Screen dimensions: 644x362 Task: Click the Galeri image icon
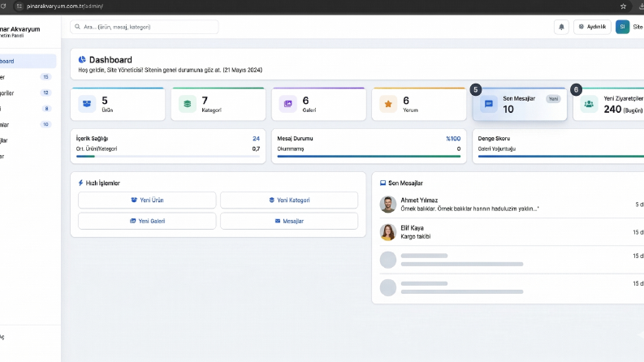tap(288, 104)
